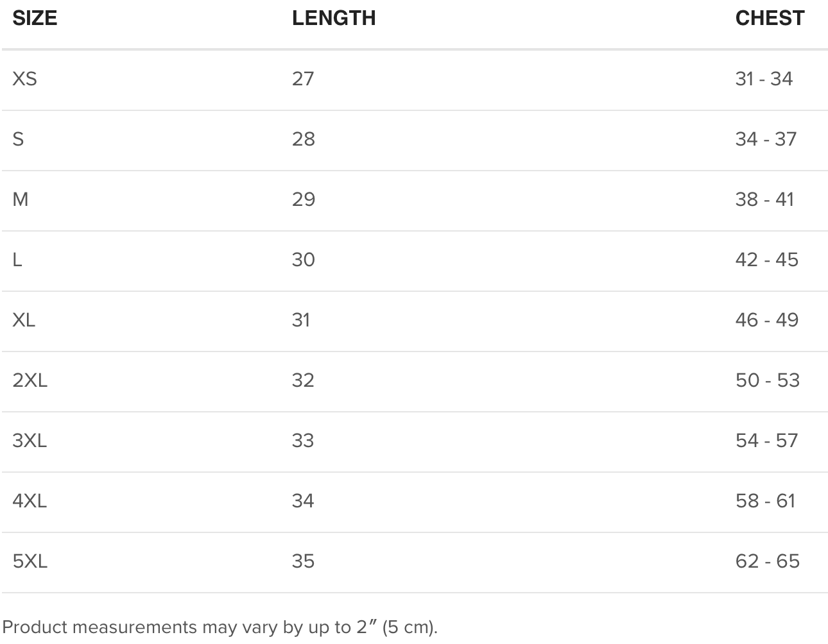Screen dimensions: 828x644
Task: Click the chest range 58 - 61
Action: point(765,501)
